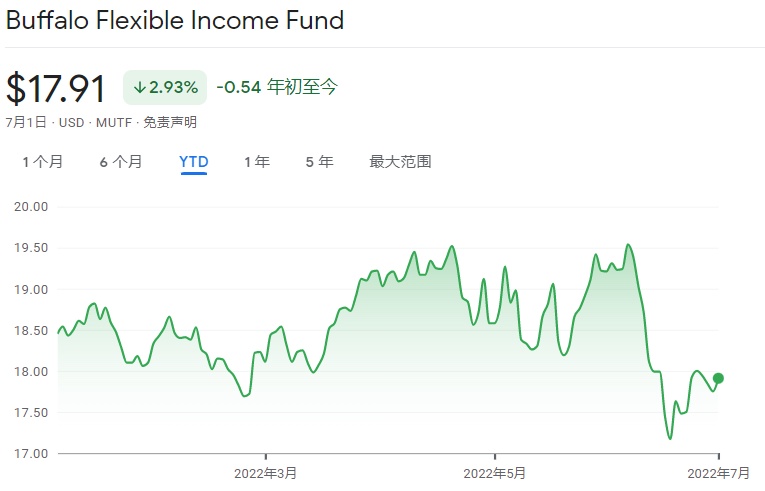The height and width of the screenshot is (491, 765).
Task: Show the 1 年 chart range
Action: [257, 161]
